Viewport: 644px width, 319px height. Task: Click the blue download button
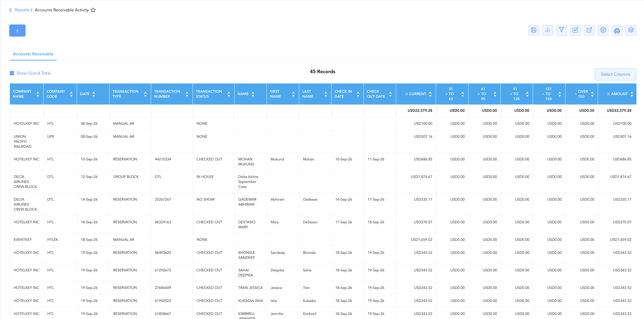pyautogui.click(x=17, y=31)
